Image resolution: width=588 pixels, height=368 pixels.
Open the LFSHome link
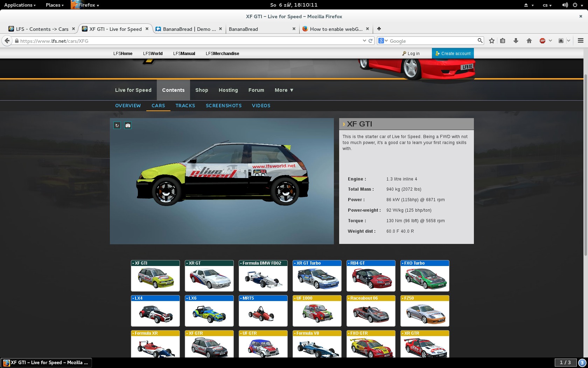click(123, 54)
